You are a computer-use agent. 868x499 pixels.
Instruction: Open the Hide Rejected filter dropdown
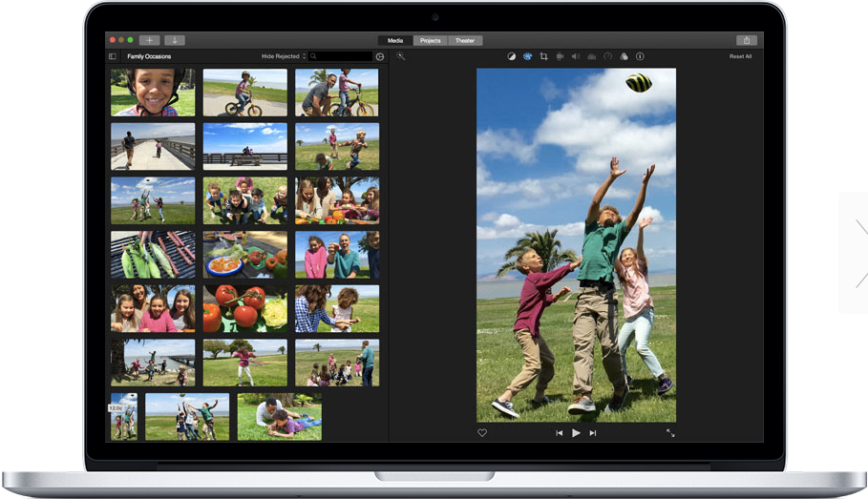click(284, 56)
